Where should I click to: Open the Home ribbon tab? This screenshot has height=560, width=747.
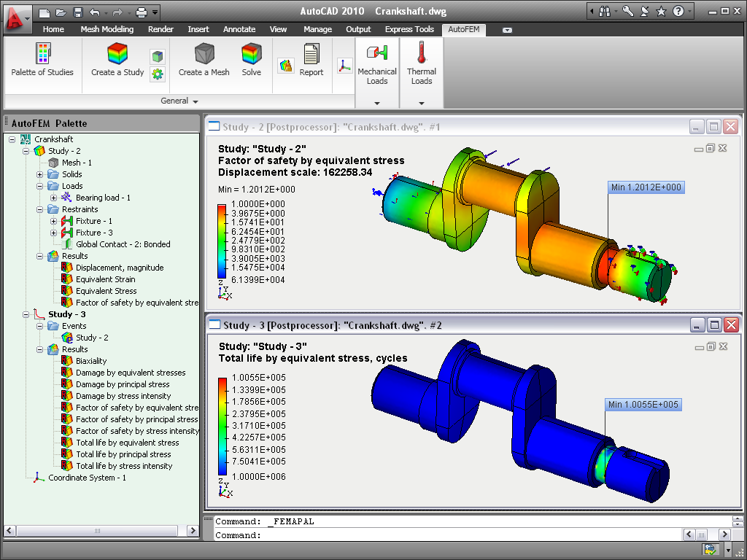(x=53, y=29)
